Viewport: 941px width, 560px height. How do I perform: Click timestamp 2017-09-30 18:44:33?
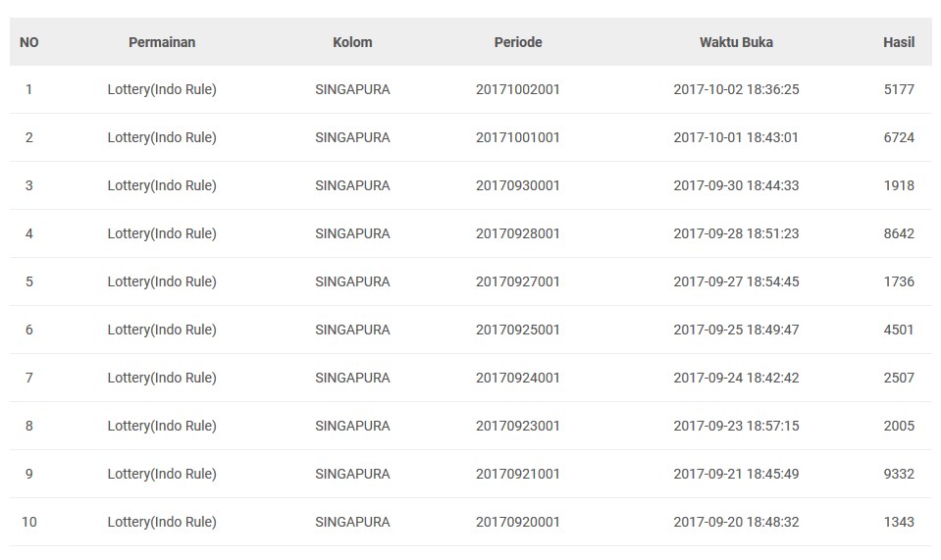[x=736, y=185]
